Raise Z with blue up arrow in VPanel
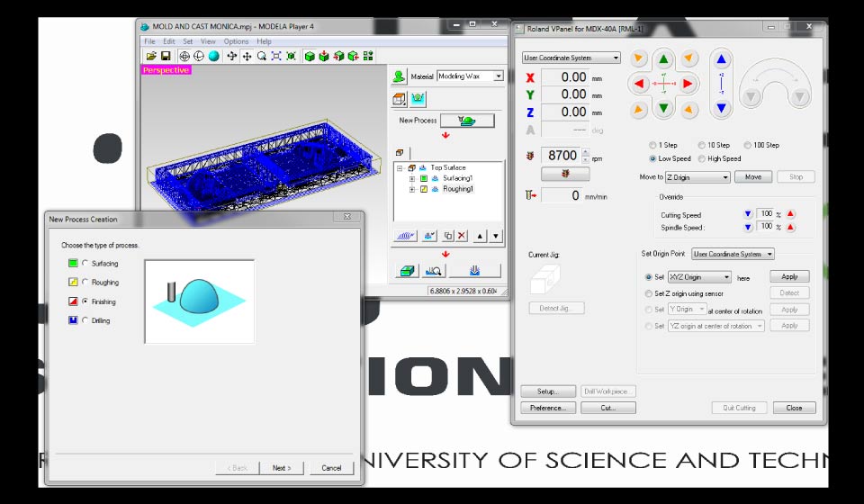The image size is (864, 504). [x=721, y=59]
